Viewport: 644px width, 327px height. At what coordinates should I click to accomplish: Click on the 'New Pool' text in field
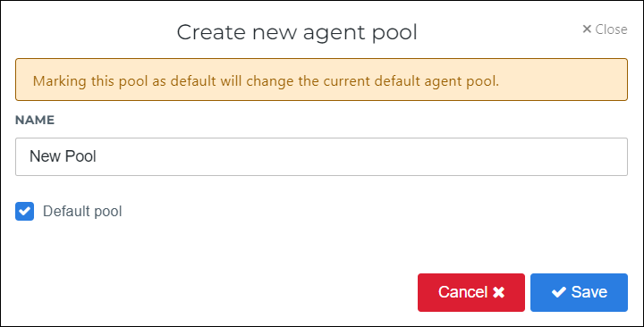tap(63, 156)
